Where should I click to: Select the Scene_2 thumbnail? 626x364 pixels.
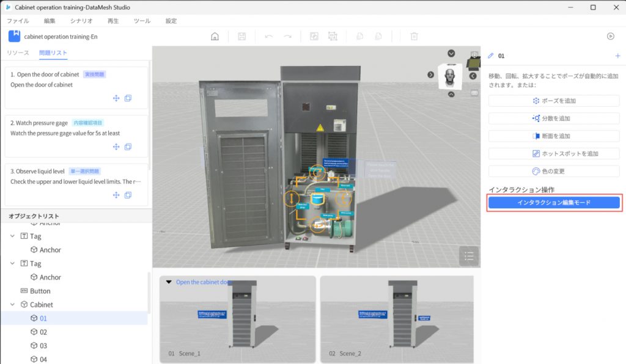pyautogui.click(x=397, y=319)
